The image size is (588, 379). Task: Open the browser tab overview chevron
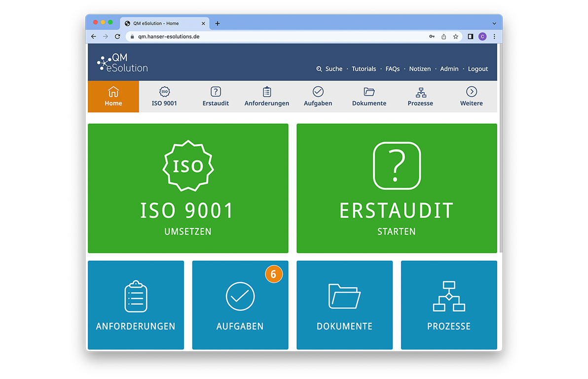[494, 23]
